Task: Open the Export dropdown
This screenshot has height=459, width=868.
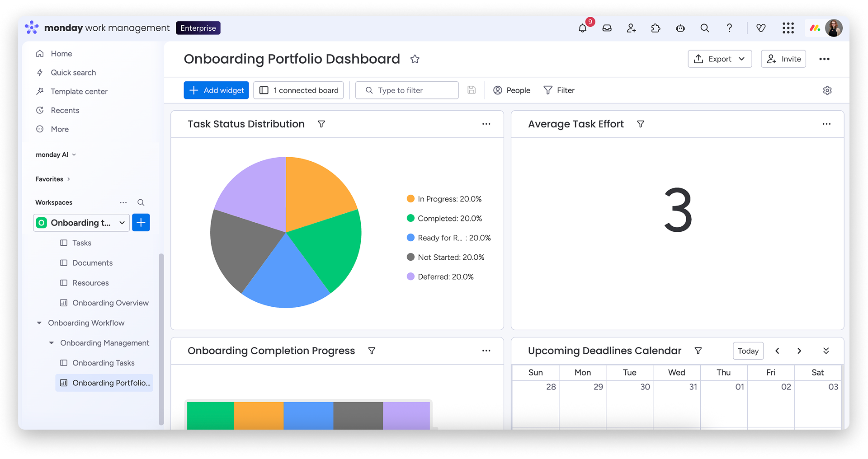Action: coord(719,59)
